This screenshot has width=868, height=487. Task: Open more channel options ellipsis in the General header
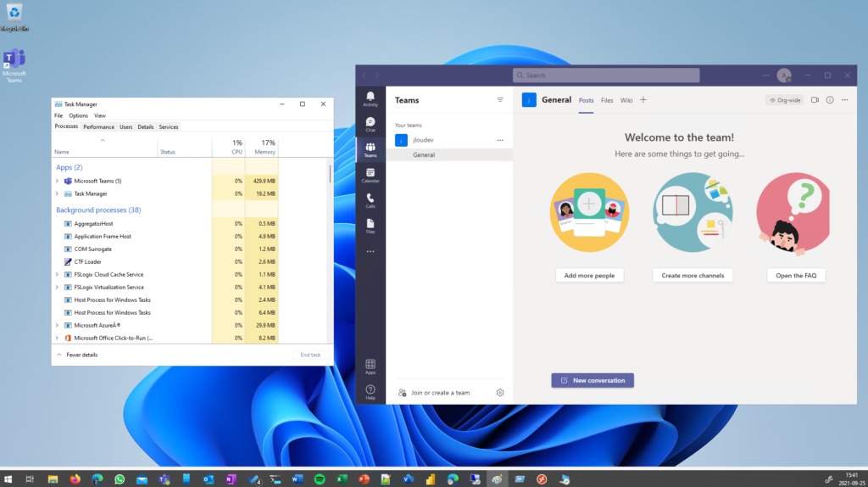845,100
